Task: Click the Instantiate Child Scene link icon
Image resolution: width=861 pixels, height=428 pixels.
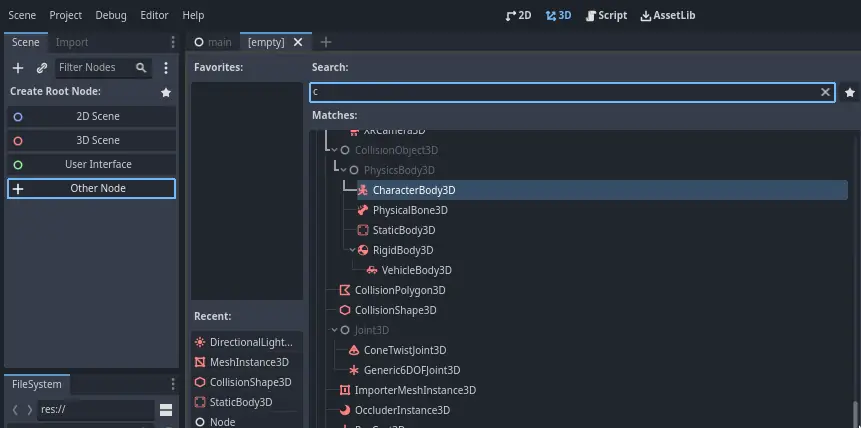Action: click(x=41, y=68)
